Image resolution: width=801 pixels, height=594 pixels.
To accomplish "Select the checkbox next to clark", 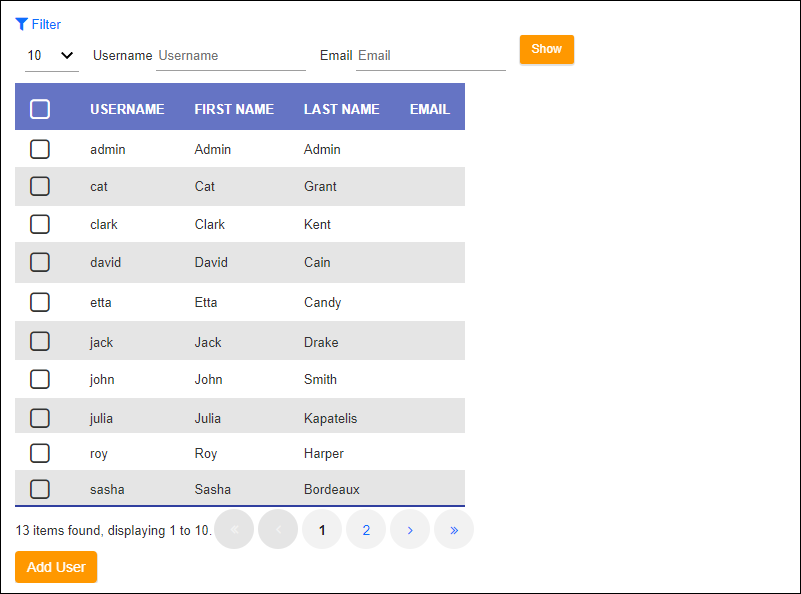I will (x=40, y=224).
